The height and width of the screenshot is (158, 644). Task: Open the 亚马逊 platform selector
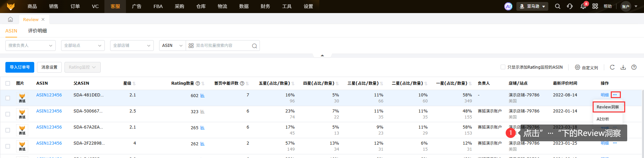[532, 6]
